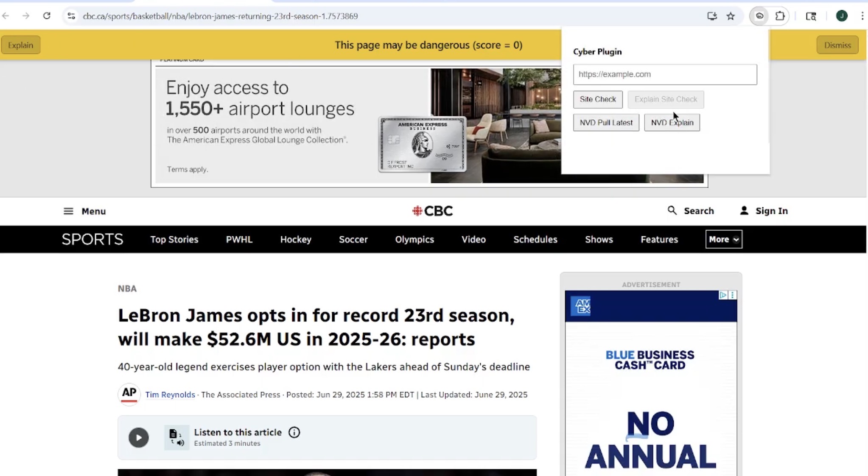Open author Tim Reynolds link
The height and width of the screenshot is (476, 868).
point(170,395)
